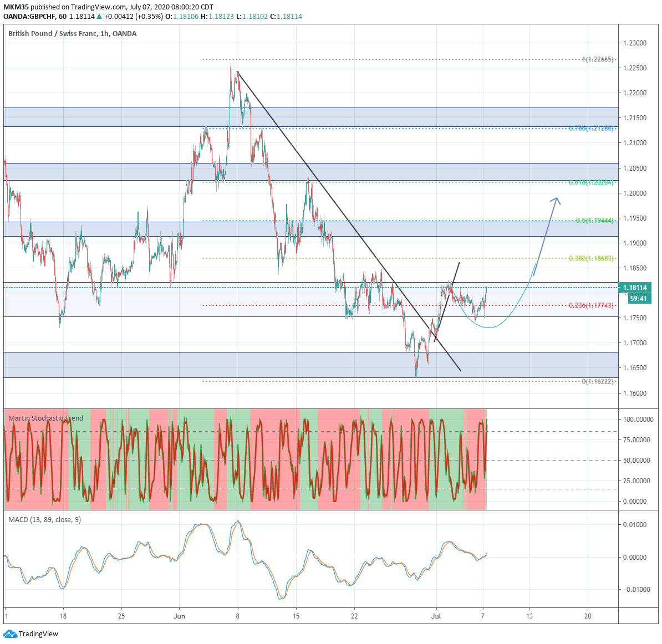Click the 13 date label on time axis
The width and height of the screenshot is (662, 644).
pos(529,616)
